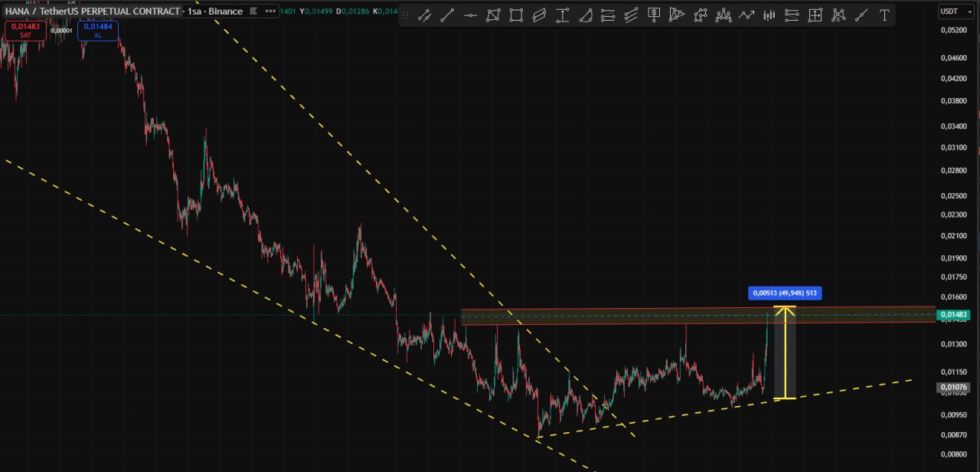The image size is (980, 472).
Task: Click the 1sa interval label in the header
Action: [x=194, y=11]
